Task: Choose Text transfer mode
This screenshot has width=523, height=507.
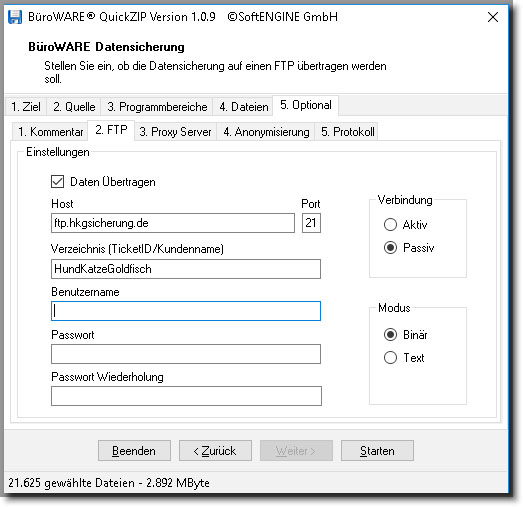Action: pos(390,358)
